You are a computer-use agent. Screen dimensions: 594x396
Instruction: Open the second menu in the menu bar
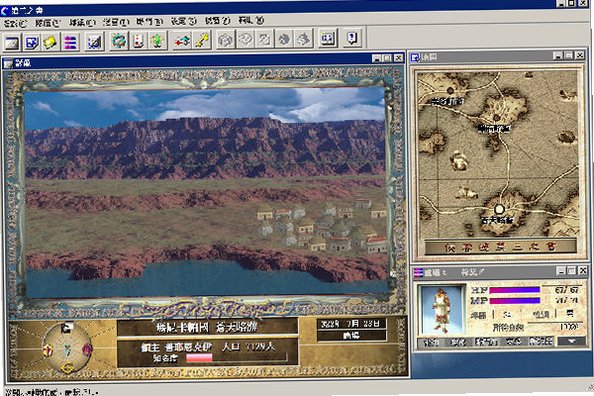(x=47, y=23)
